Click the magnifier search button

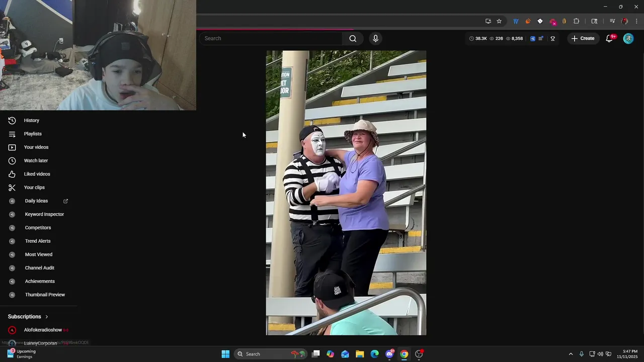click(x=353, y=38)
